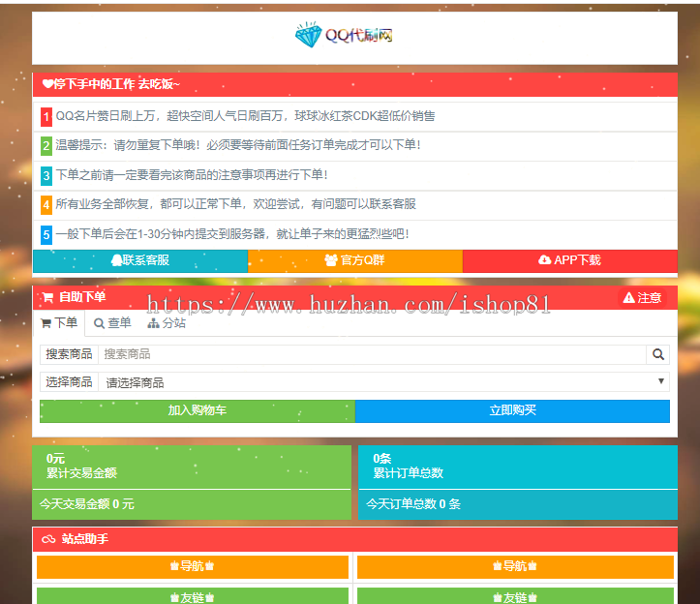
Task: Click the 站点助手 section header
Action: point(355,539)
